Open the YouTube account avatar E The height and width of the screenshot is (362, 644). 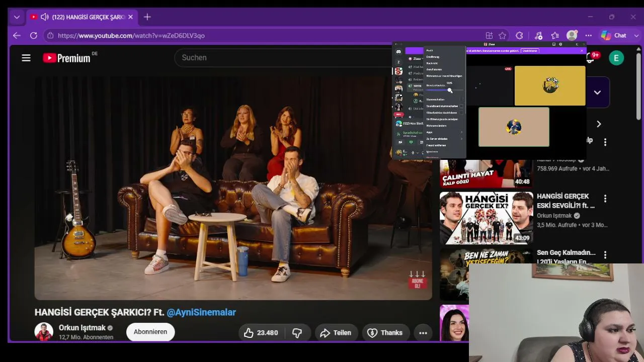pos(616,58)
